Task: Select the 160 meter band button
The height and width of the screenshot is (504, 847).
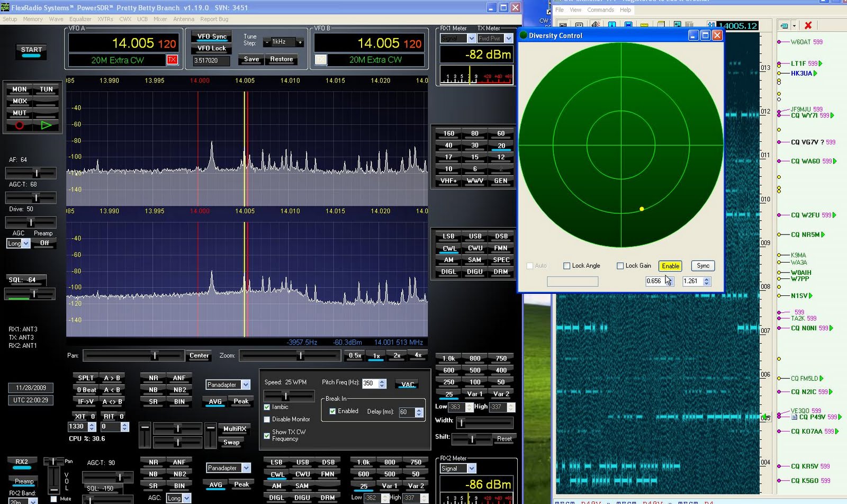Action: tap(448, 133)
